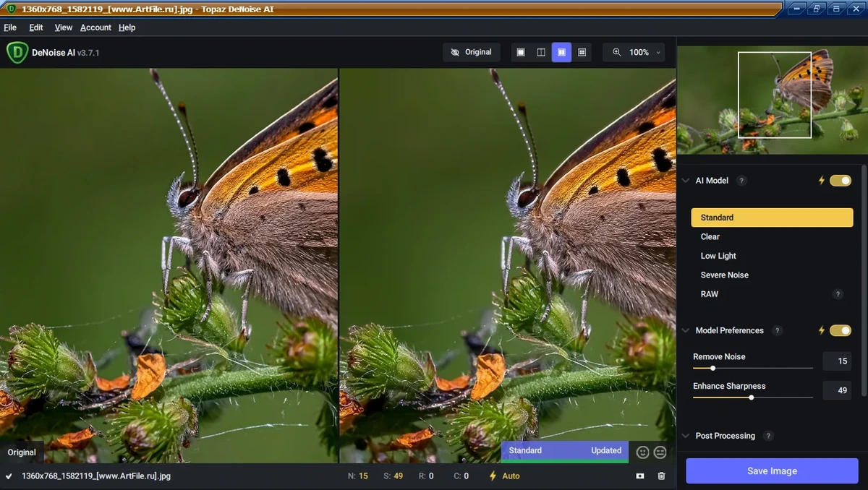Click the split view divider handle
Viewport: 868px width, 490px height.
pyautogui.click(x=339, y=266)
